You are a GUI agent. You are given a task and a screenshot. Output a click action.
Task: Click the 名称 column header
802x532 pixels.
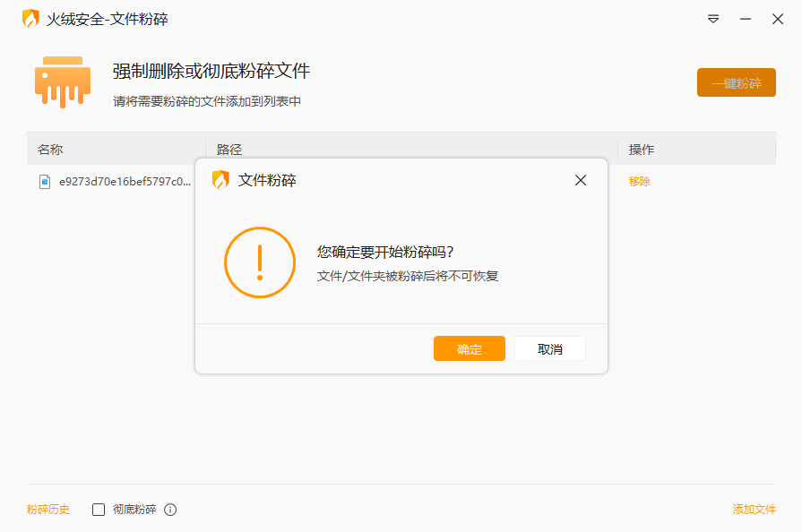(50, 150)
